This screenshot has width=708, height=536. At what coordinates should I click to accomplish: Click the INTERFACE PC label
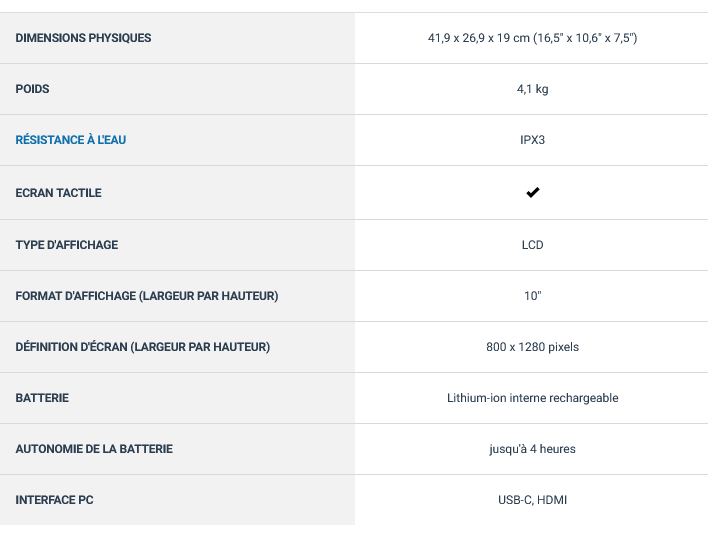click(54, 500)
